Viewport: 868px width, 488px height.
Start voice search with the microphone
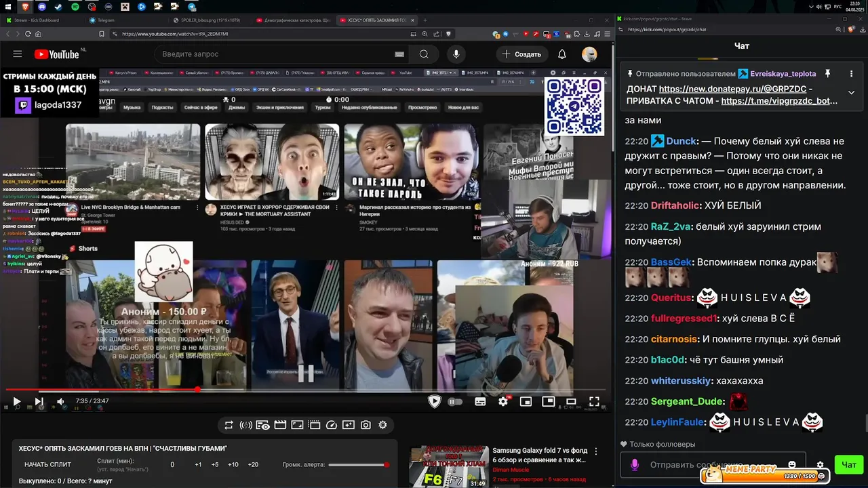[x=456, y=54]
